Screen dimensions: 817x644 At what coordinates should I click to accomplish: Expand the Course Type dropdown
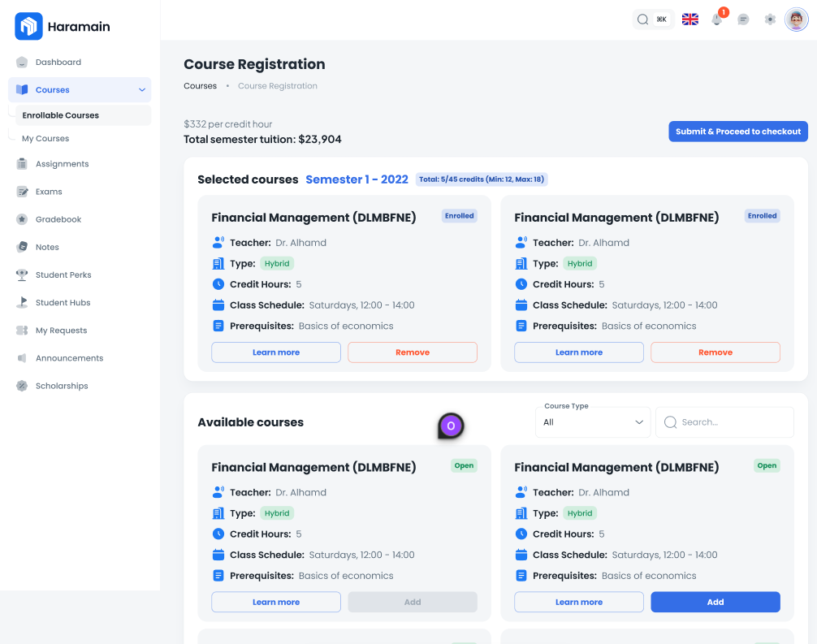(x=593, y=422)
